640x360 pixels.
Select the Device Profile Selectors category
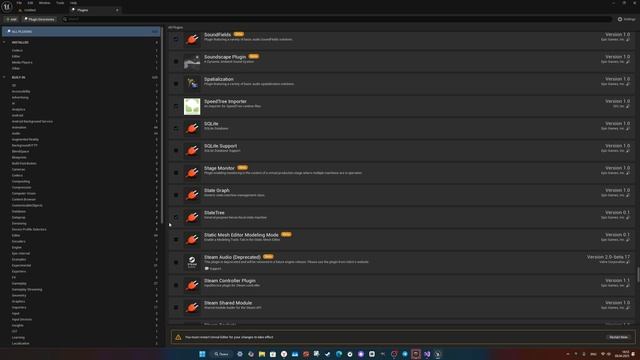[29, 229]
